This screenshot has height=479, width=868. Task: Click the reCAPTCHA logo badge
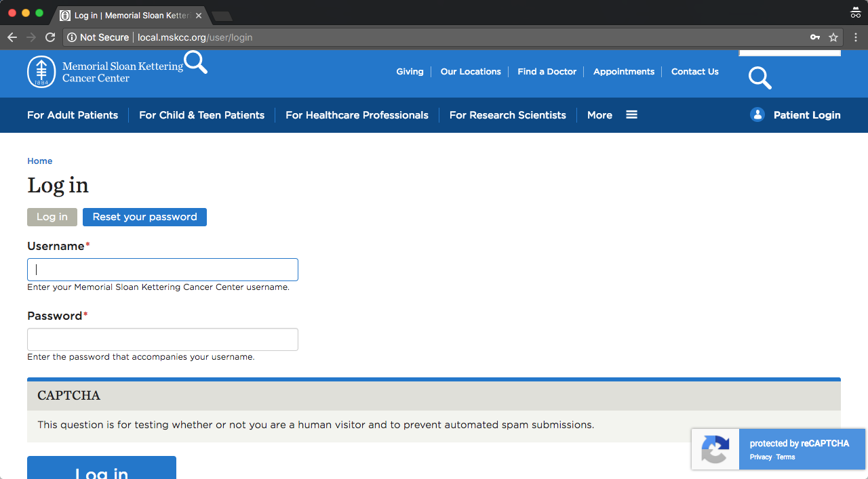715,449
